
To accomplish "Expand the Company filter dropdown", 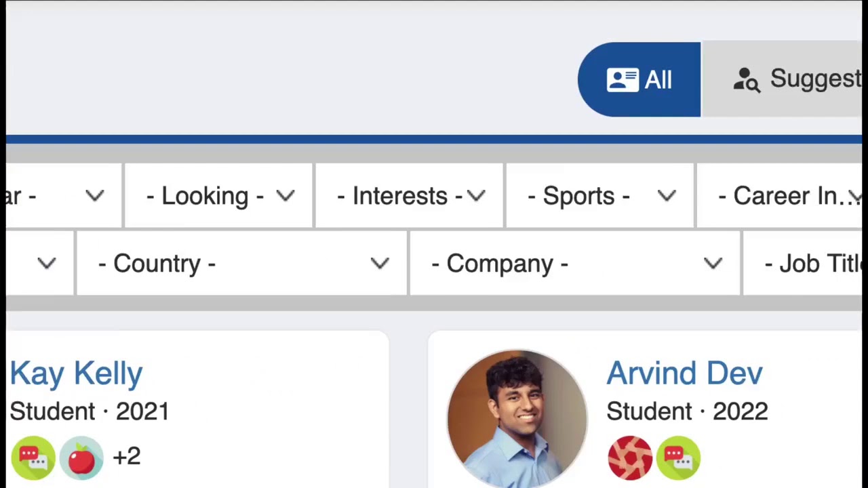I will 574,263.
